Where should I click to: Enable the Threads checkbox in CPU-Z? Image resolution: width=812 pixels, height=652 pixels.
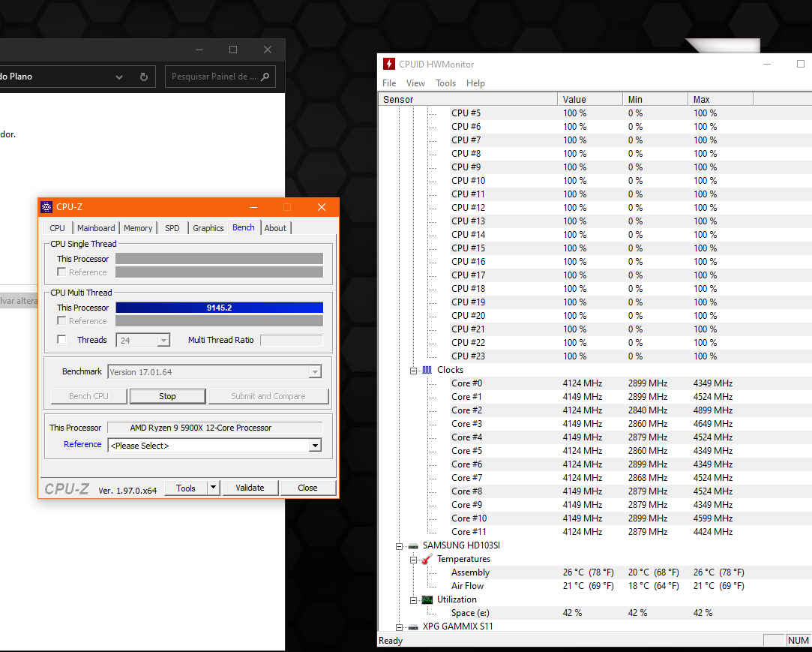pos(61,339)
